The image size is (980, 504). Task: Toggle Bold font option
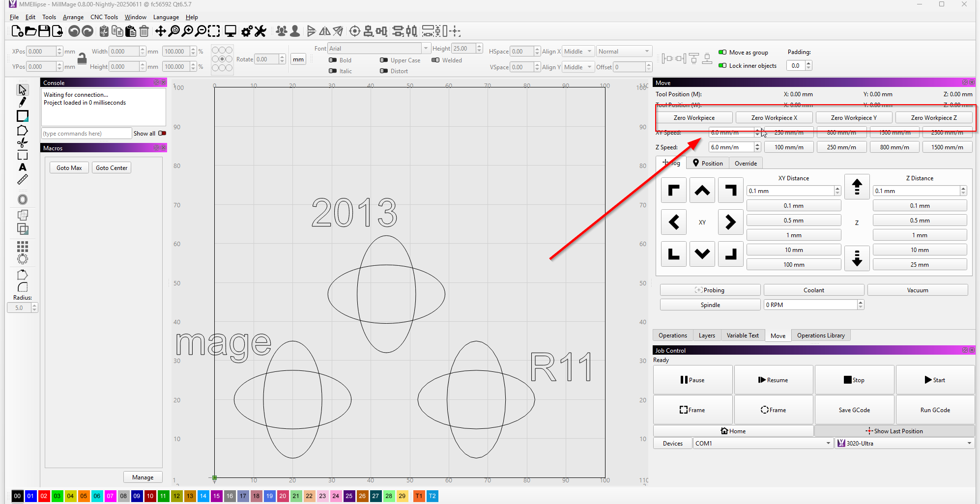tap(333, 60)
